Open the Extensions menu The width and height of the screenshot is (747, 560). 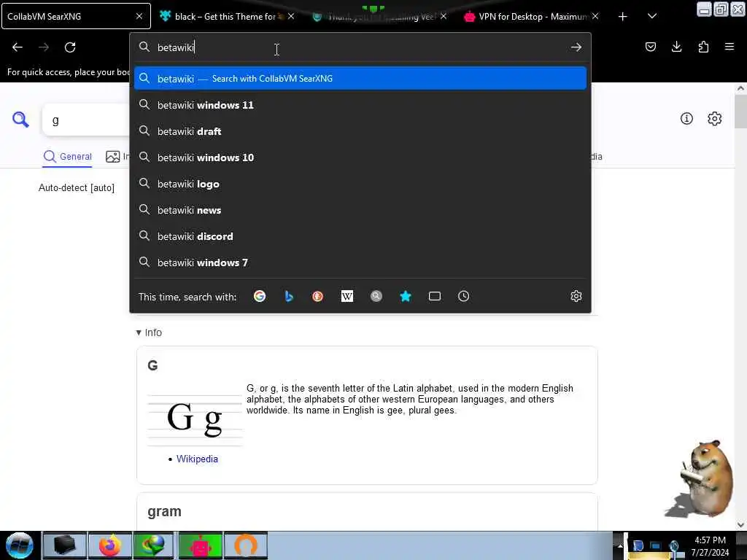pyautogui.click(x=703, y=47)
